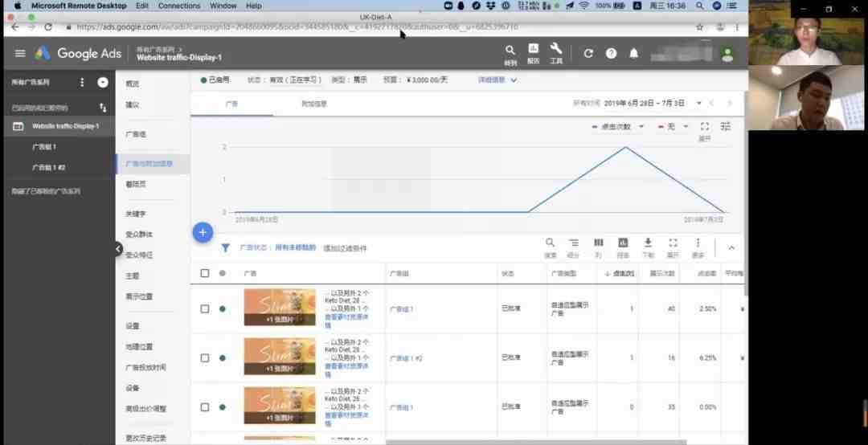The image size is (868, 445).
Task: Click 添加过滤条件 add filter text
Action: 345,248
